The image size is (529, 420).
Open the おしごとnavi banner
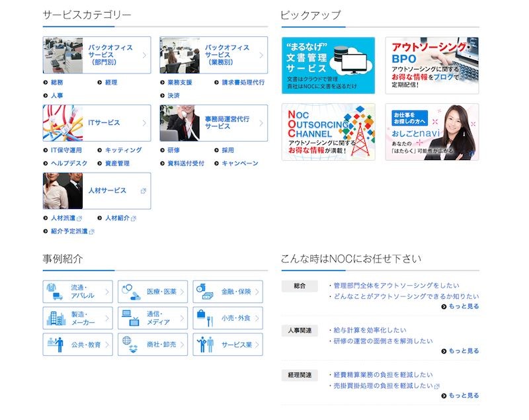[x=432, y=132]
